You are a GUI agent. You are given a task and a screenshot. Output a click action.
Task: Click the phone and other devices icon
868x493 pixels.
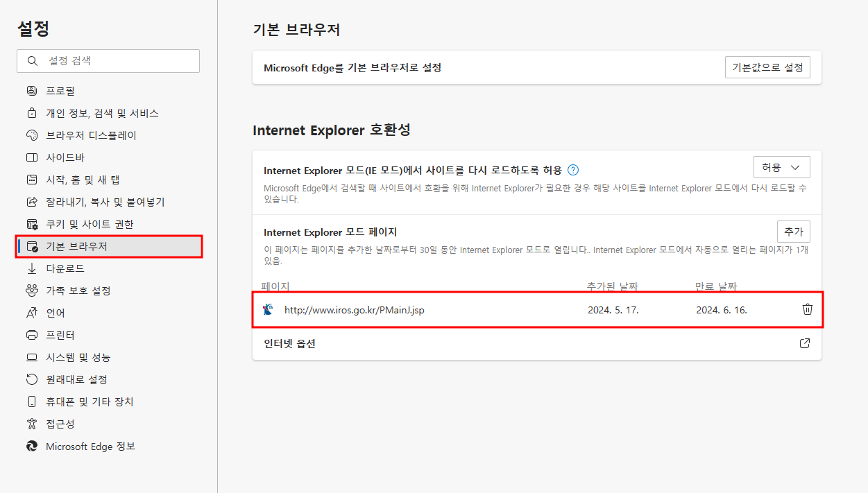(x=31, y=401)
